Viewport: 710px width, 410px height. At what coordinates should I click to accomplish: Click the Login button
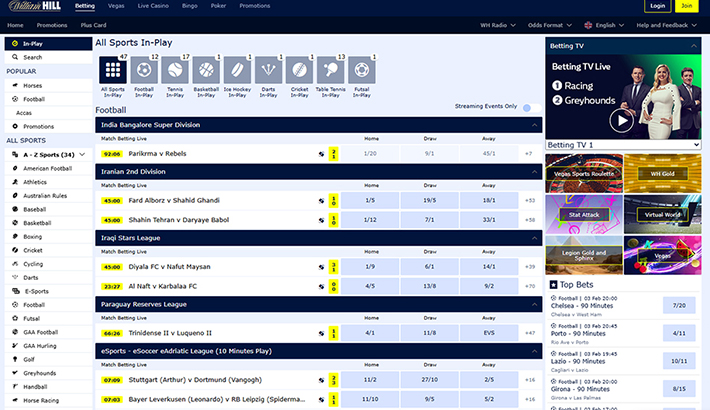point(657,6)
